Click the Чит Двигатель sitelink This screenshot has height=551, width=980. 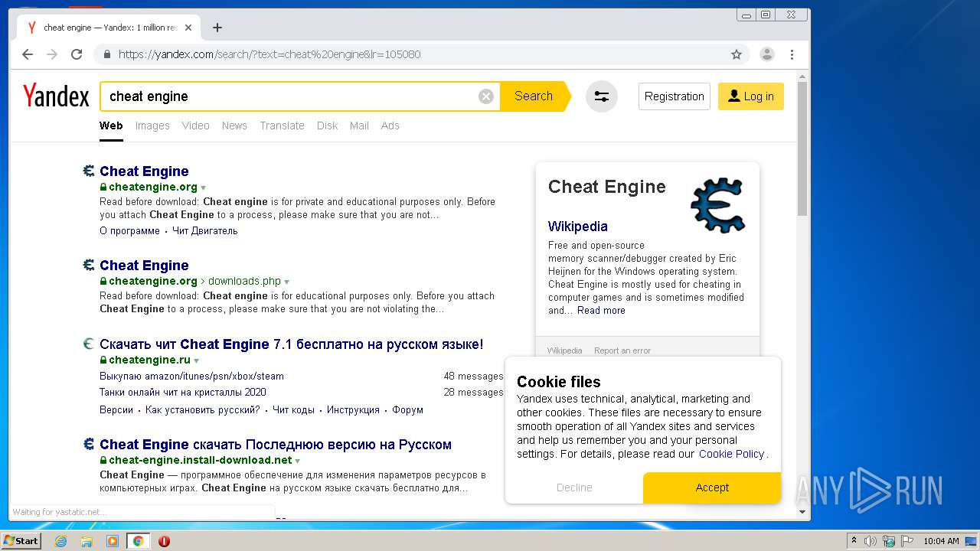[x=204, y=230]
